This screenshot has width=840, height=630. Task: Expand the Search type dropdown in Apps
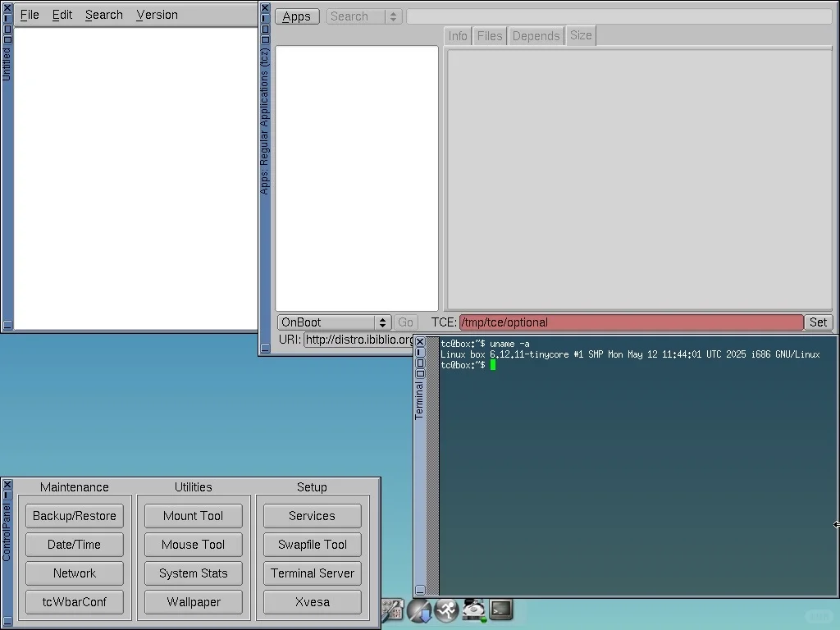(363, 16)
